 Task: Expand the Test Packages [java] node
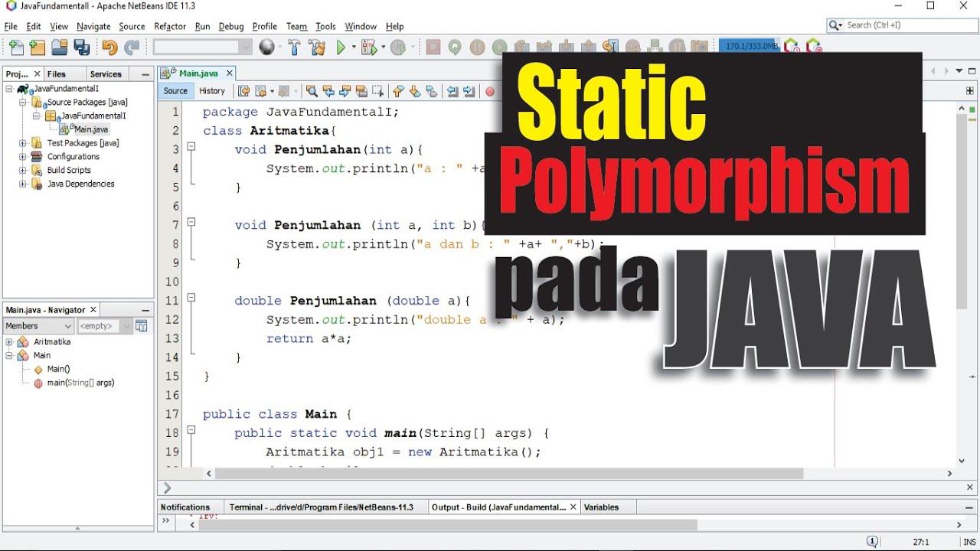tap(23, 143)
